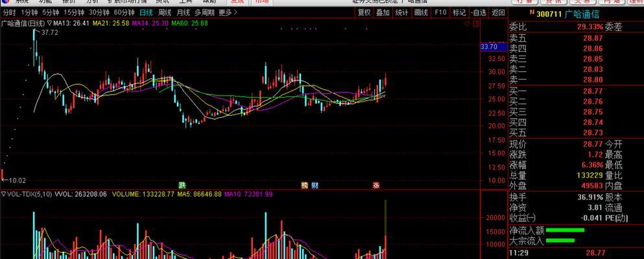Click the green 大宗流入 bar

coord(560,240)
